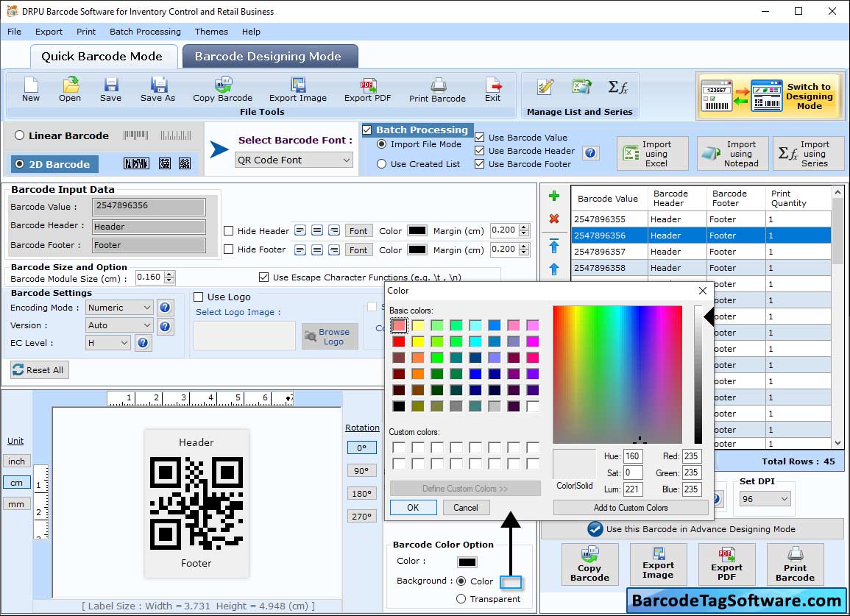The width and height of the screenshot is (850, 616).
Task: Increase the header Margin value
Action: (524, 227)
